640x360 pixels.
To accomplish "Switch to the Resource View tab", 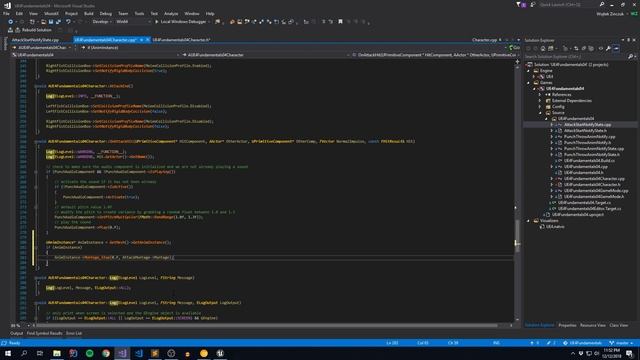I will pyautogui.click(x=593, y=325).
